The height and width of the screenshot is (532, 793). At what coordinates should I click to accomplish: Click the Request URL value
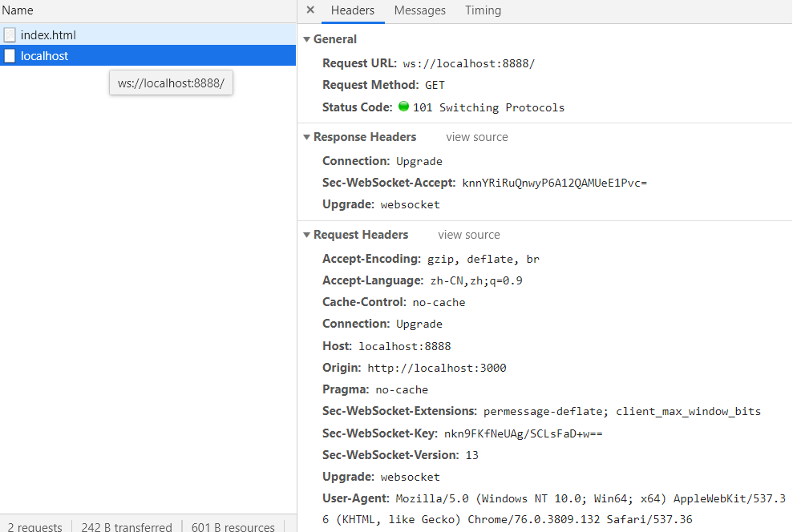click(468, 63)
